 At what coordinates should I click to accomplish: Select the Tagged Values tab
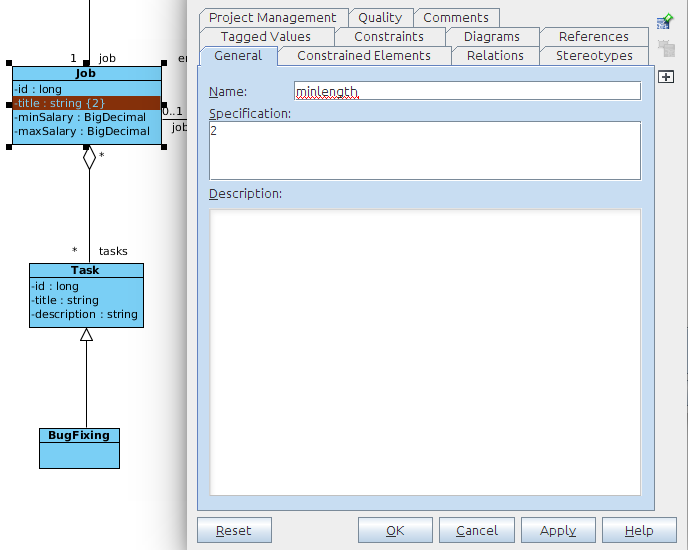click(265, 36)
